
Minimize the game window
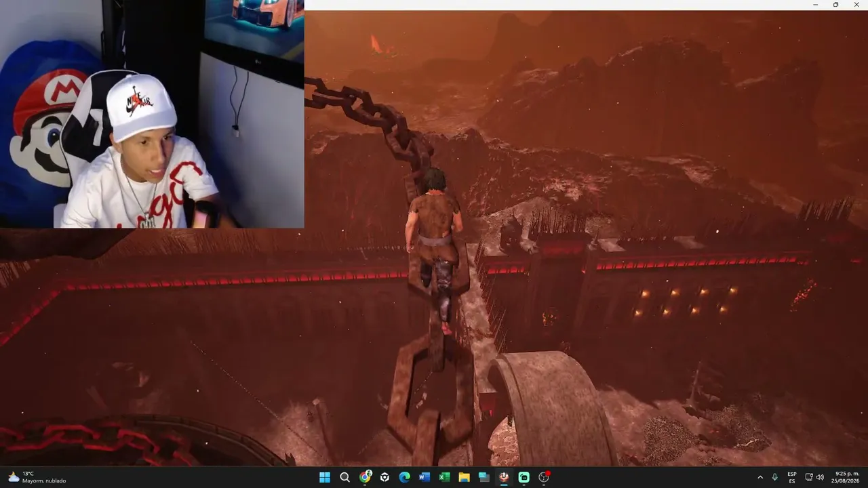[x=816, y=5]
